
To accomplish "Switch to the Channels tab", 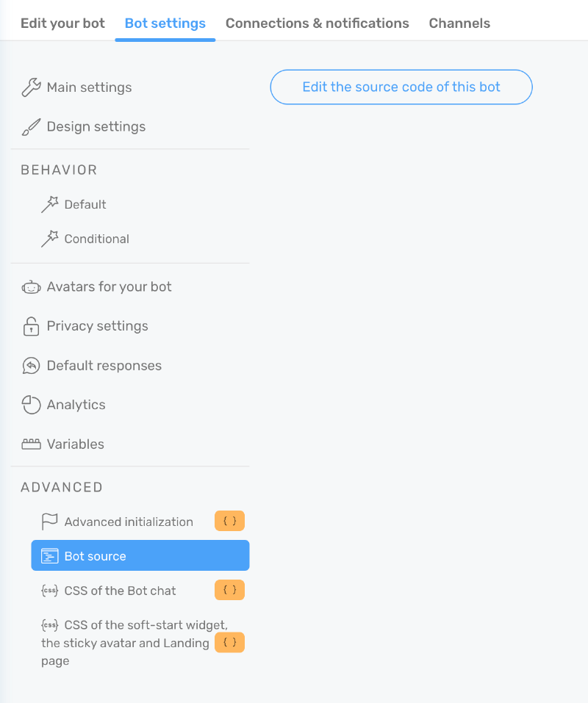I will (459, 23).
